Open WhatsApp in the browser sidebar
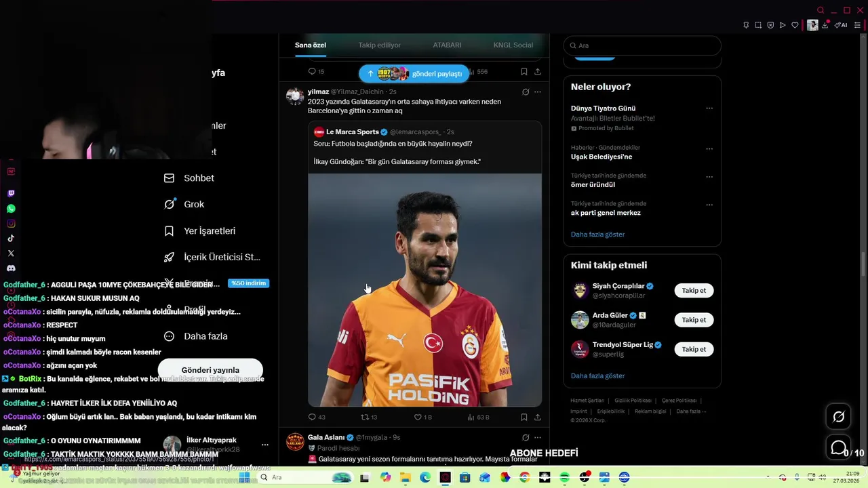Screen dimensions: 868x488 point(11,209)
